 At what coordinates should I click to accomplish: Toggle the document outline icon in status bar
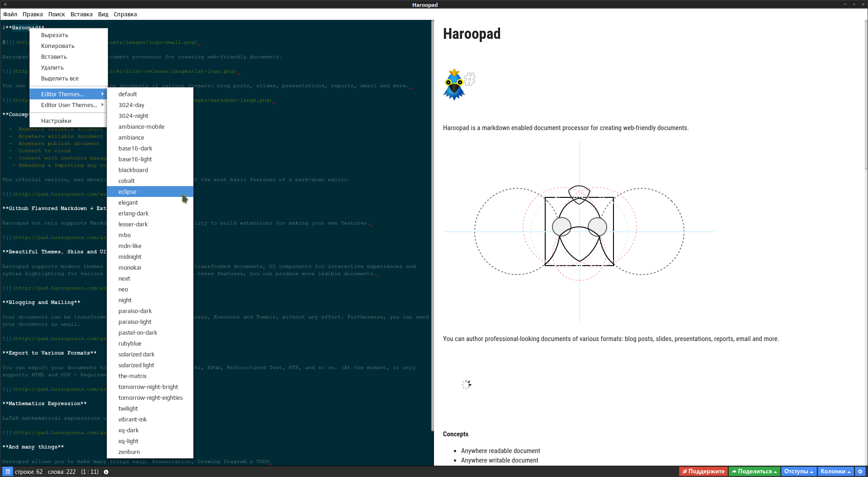pos(8,472)
